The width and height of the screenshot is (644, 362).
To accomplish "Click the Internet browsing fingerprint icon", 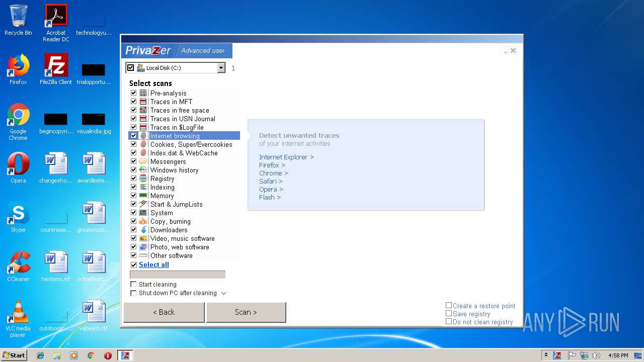I will [143, 136].
